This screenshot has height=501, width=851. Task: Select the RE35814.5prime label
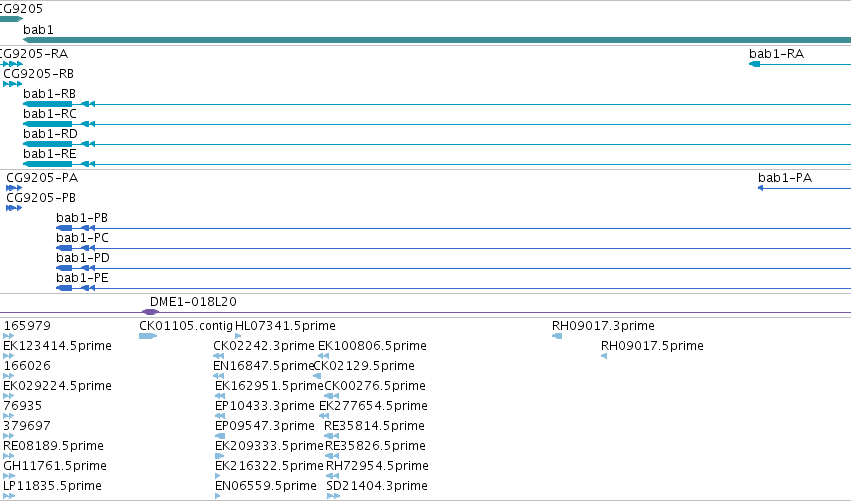pyautogui.click(x=374, y=427)
